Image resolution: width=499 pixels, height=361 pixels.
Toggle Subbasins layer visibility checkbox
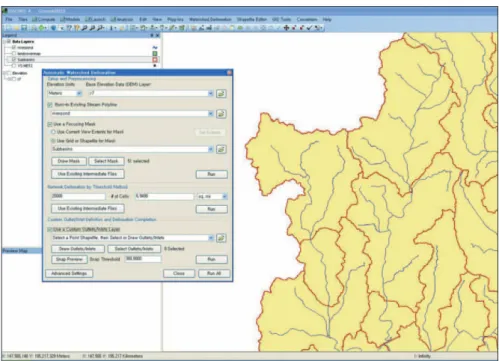click(14, 59)
